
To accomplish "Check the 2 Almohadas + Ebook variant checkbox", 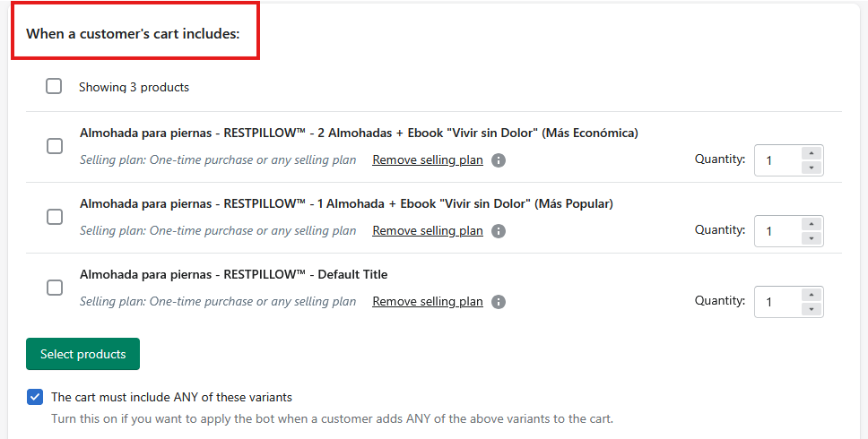I will tap(55, 146).
